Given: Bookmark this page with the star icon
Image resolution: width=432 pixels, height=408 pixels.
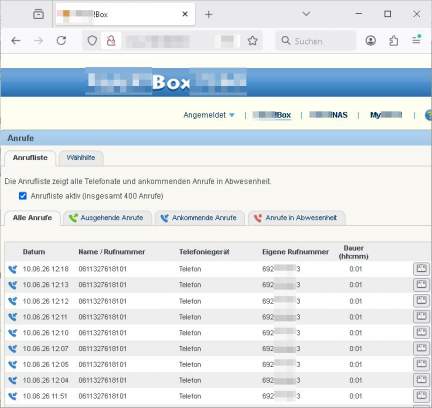Looking at the screenshot, I should 253,41.
